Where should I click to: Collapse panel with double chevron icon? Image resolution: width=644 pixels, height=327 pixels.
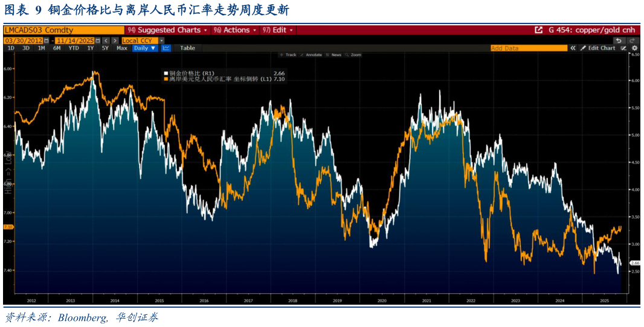[x=573, y=48]
